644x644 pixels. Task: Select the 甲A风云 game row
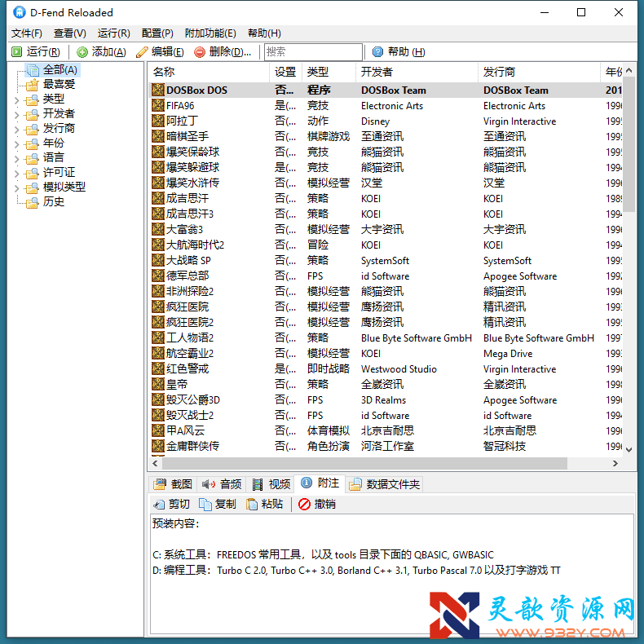point(385,430)
